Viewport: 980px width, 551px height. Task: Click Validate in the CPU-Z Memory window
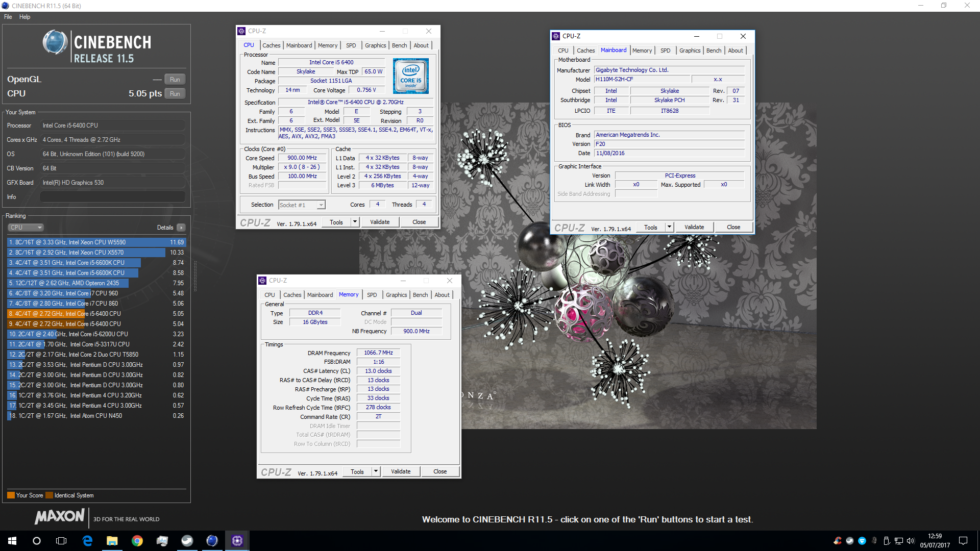tap(401, 471)
